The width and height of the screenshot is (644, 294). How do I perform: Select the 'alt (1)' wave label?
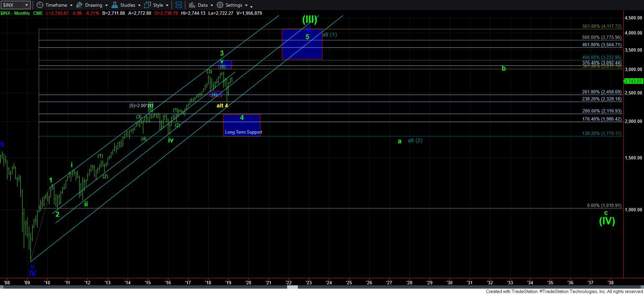click(x=329, y=34)
